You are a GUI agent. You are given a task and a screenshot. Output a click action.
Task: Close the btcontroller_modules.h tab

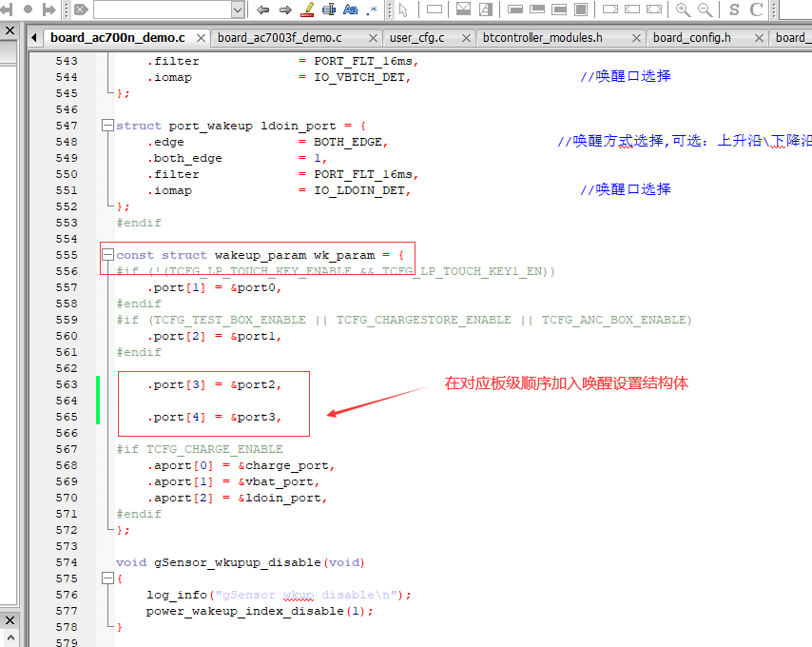click(636, 38)
